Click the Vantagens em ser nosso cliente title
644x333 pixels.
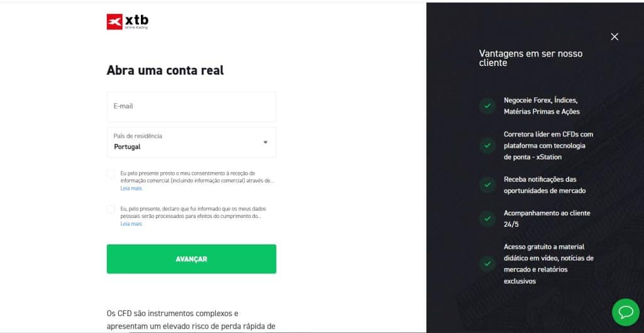pyautogui.click(x=531, y=58)
